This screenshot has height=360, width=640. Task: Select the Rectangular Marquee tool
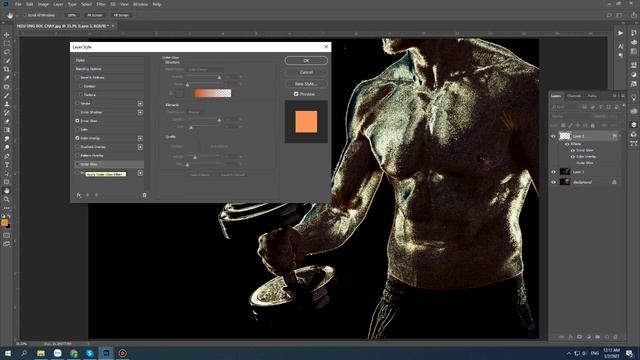point(7,44)
